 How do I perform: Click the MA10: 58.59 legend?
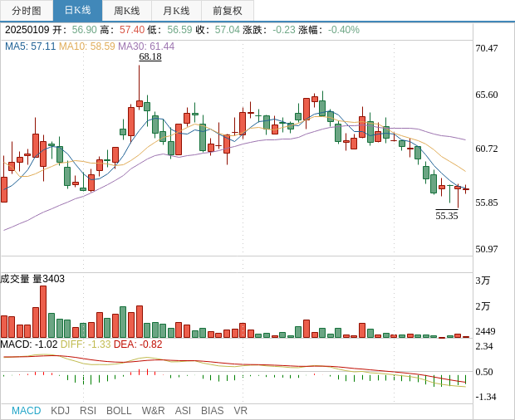[x=86, y=46]
